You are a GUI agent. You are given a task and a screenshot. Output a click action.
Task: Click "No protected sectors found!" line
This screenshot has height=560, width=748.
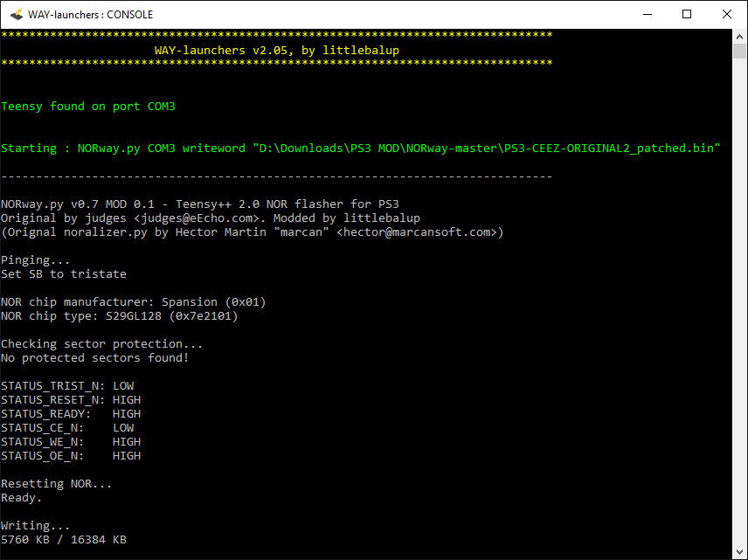(95, 357)
